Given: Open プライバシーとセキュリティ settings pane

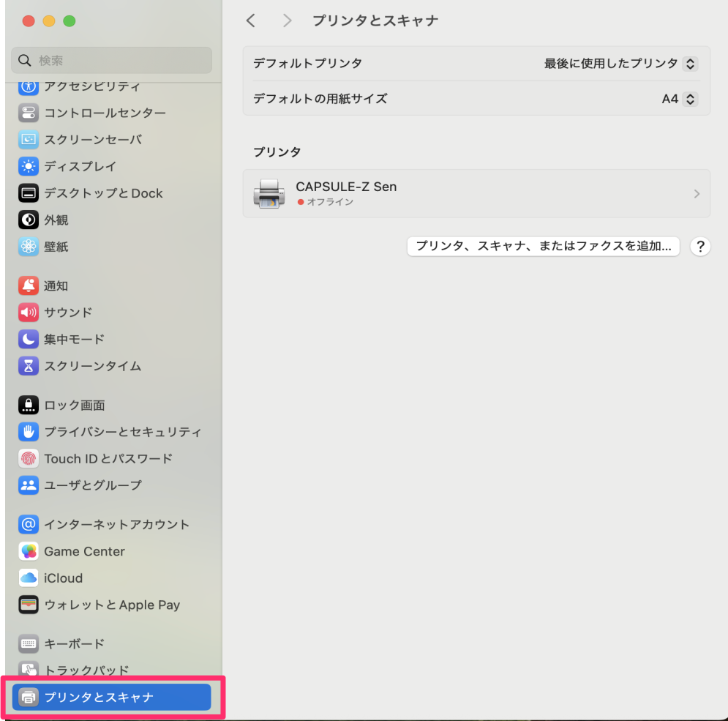Looking at the screenshot, I should point(122,432).
